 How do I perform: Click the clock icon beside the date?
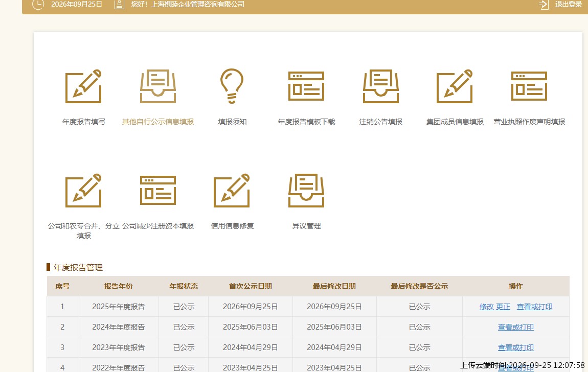point(38,4)
